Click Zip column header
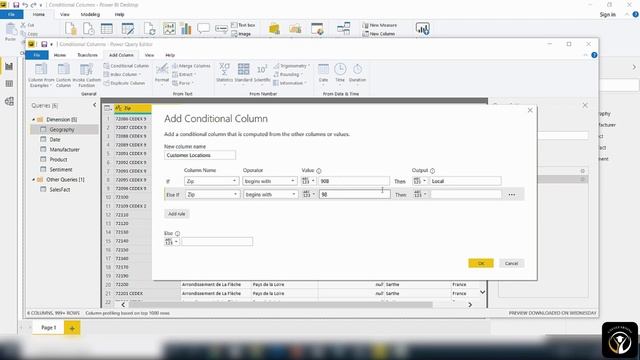Screen dimensions: 640x360 133,108
